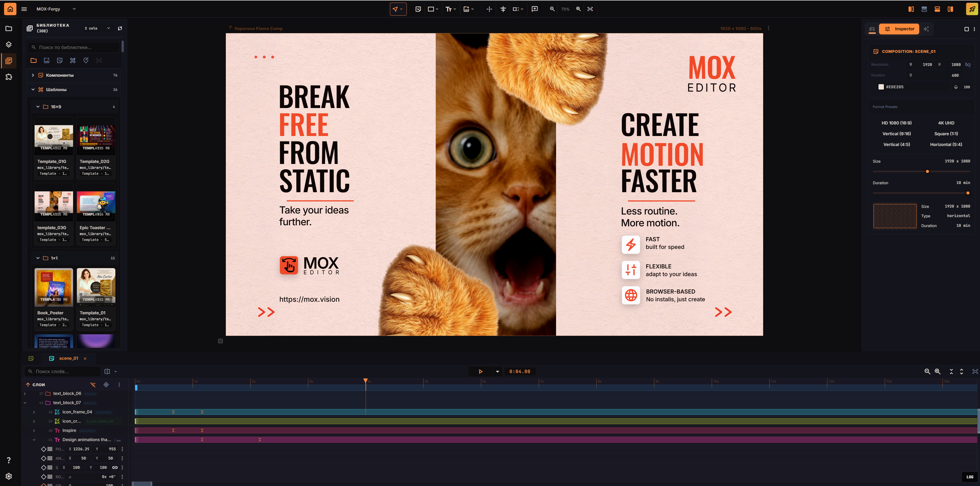Open the layers stack sidebar icon

9,45
